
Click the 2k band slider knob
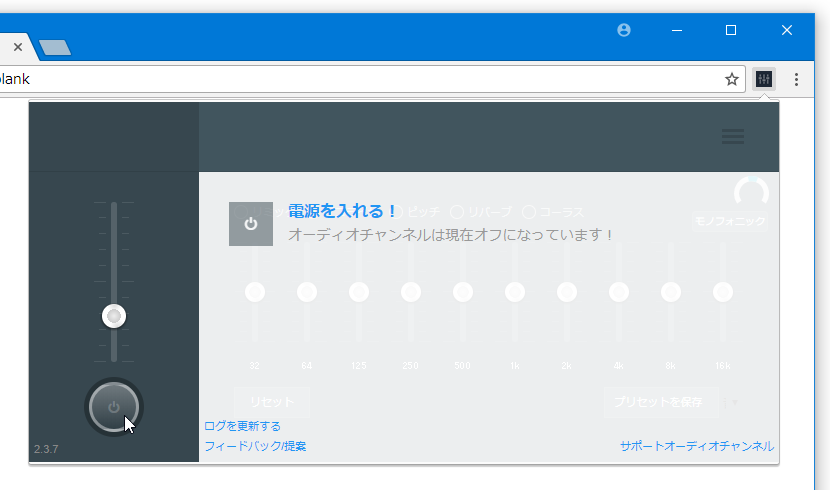point(566,292)
